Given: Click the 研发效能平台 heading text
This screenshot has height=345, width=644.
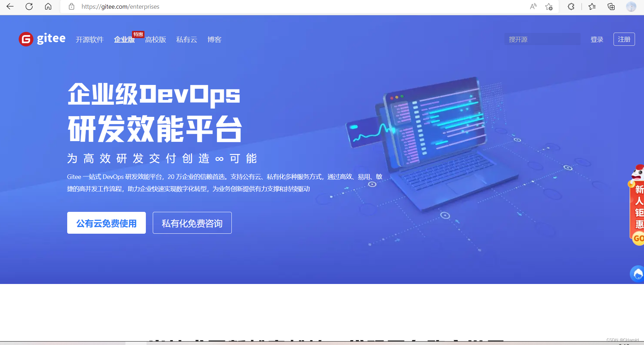Looking at the screenshot, I should pyautogui.click(x=155, y=129).
